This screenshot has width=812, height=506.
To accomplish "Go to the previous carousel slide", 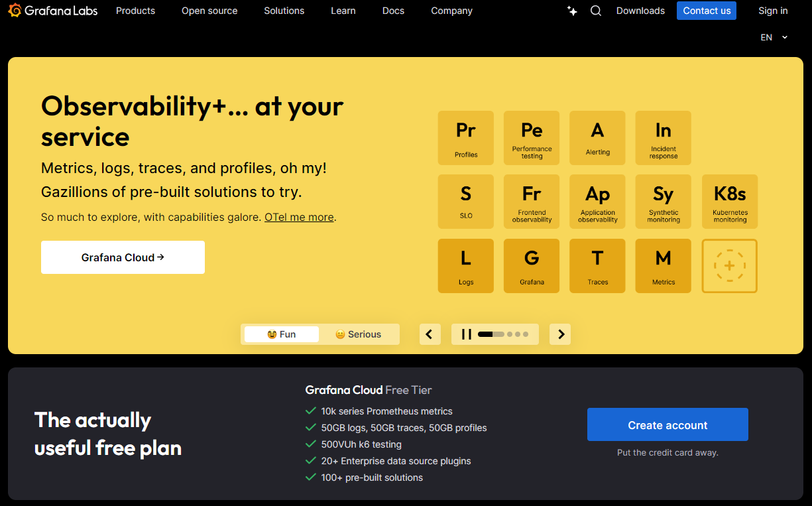I will (430, 334).
